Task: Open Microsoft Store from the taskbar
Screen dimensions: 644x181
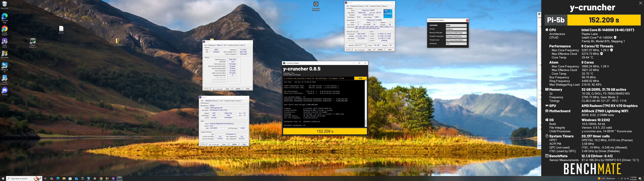Action: (x=70, y=178)
